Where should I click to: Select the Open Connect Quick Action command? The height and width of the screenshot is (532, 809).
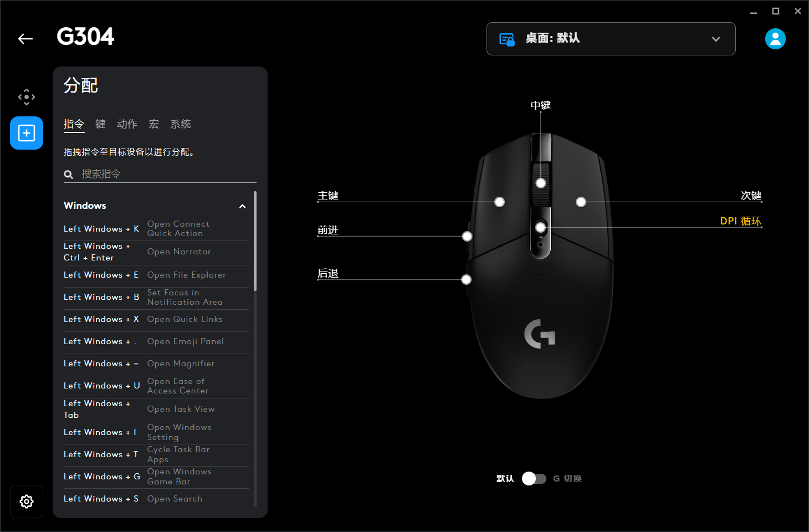click(x=157, y=229)
